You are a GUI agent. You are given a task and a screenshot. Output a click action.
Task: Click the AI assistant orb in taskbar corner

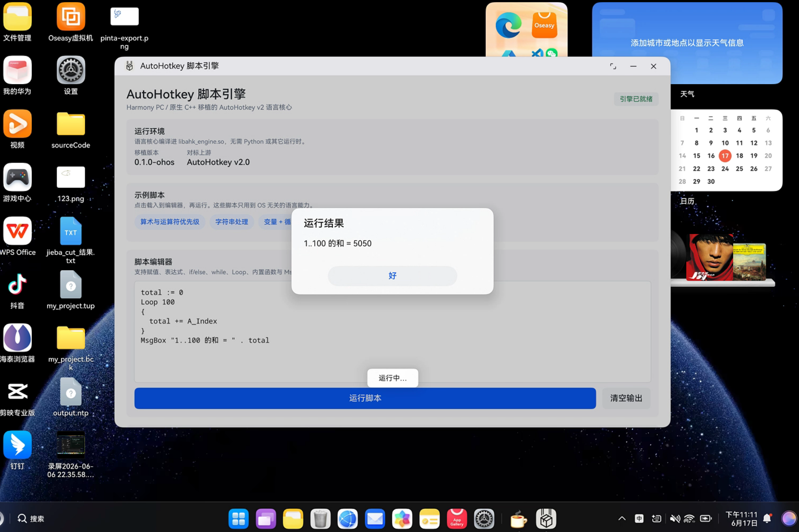[788, 518]
